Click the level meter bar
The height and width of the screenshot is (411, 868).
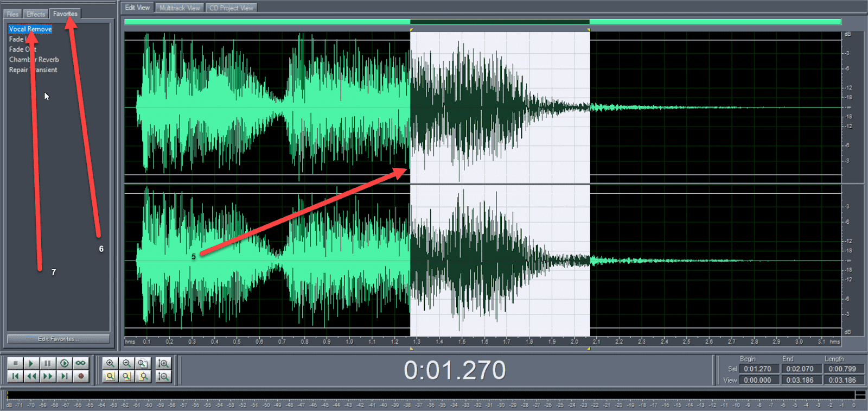[431, 395]
